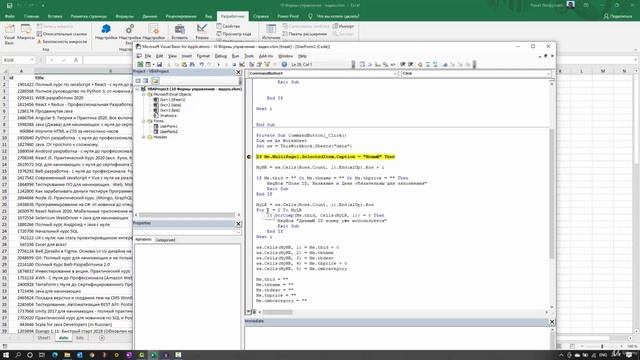
Task: Click the Run Sub play icon
Action: [219, 64]
